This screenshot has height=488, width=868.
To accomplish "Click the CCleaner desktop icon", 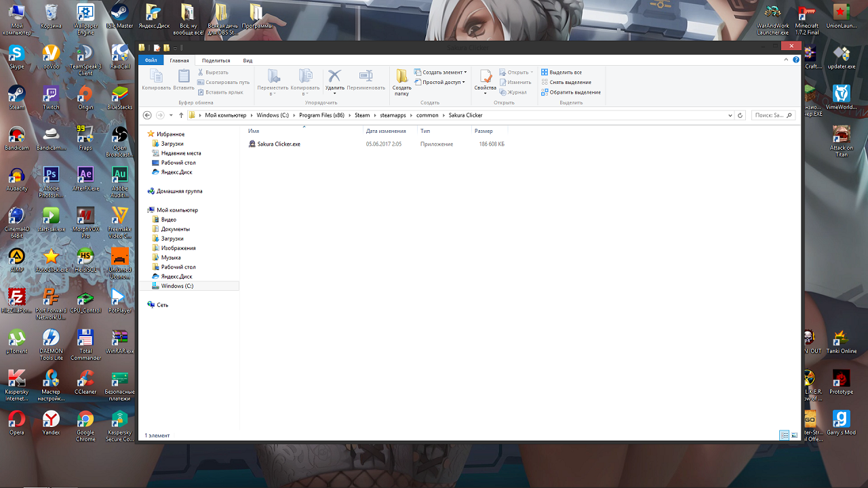I will (85, 382).
